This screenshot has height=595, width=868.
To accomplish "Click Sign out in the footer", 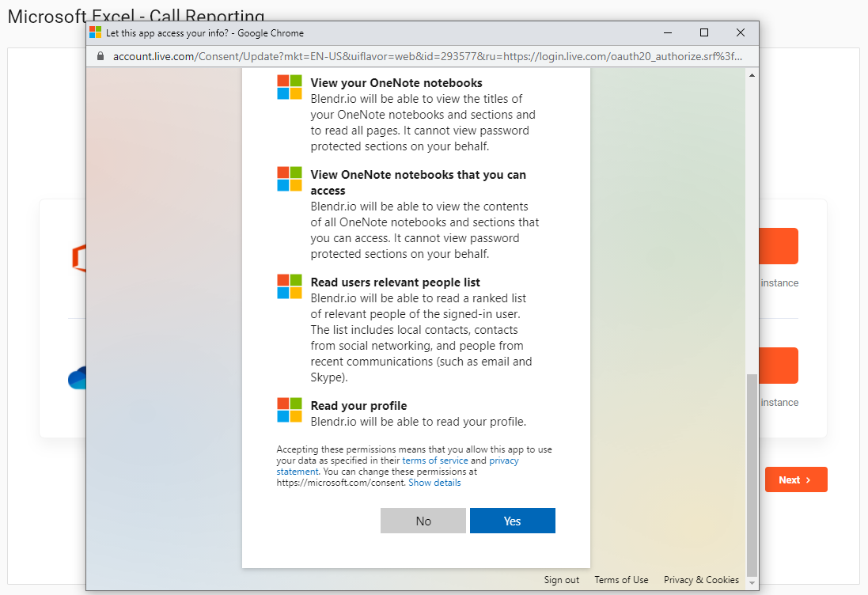I will [561, 579].
